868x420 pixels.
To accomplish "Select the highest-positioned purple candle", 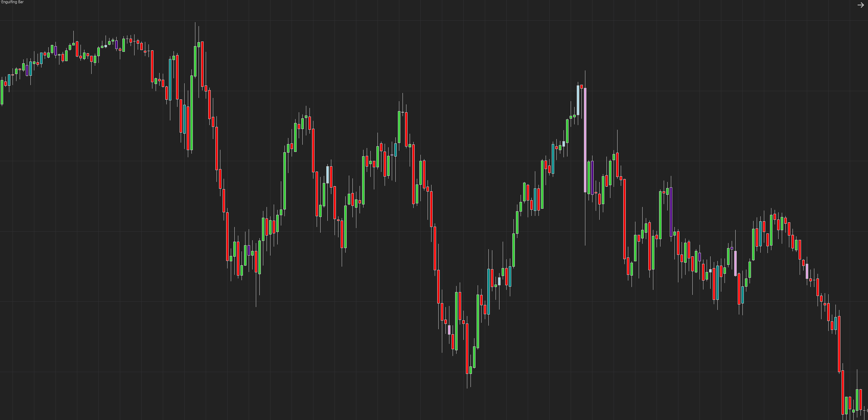I will click(116, 45).
